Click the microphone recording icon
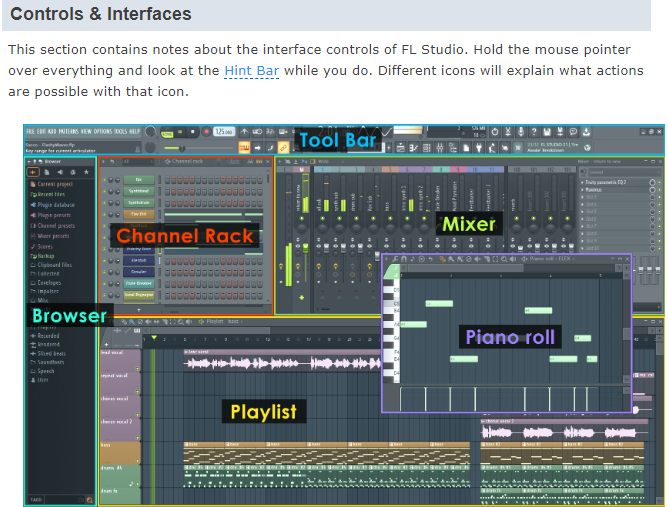Image resolution: width=668 pixels, height=507 pixels. pos(521,132)
